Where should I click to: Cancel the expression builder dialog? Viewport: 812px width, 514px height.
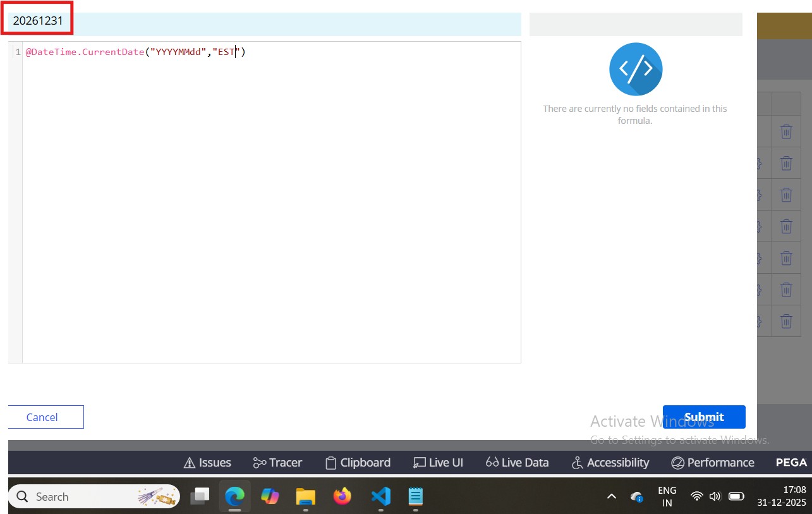point(42,417)
